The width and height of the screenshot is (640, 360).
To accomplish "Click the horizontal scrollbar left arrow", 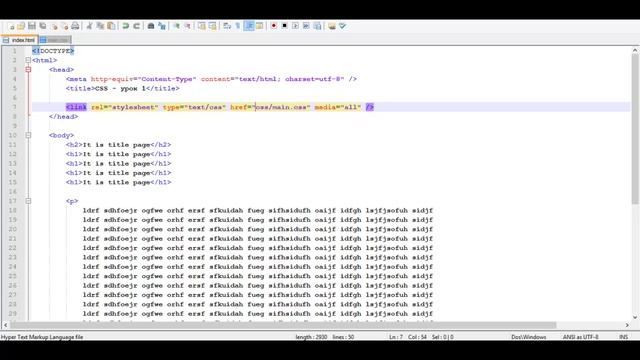I will click(x=5, y=325).
